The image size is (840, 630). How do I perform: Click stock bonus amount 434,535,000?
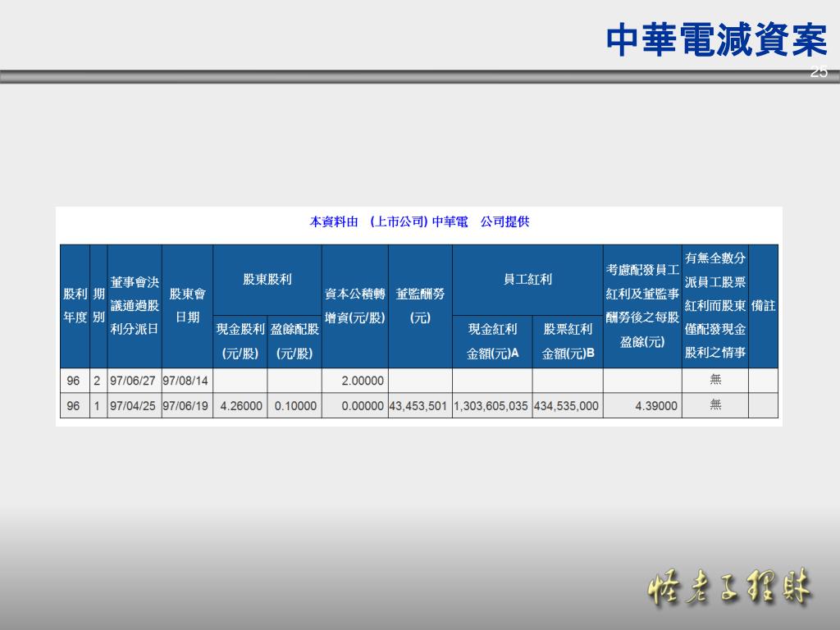(x=566, y=406)
